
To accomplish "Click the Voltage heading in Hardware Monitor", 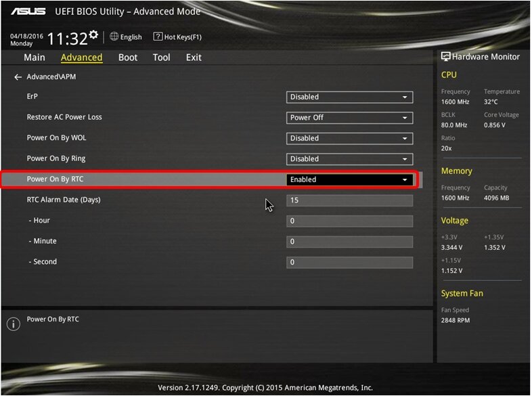I will [454, 221].
